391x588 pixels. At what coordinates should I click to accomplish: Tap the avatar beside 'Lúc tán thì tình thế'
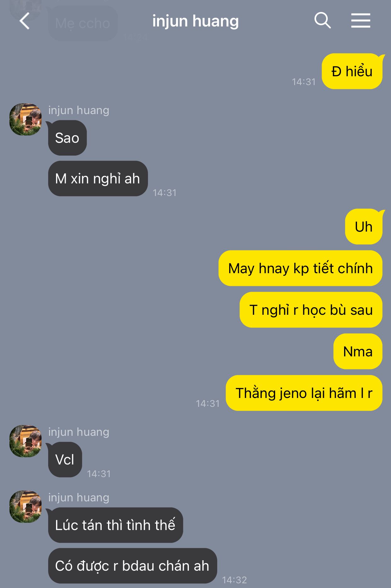(x=25, y=507)
